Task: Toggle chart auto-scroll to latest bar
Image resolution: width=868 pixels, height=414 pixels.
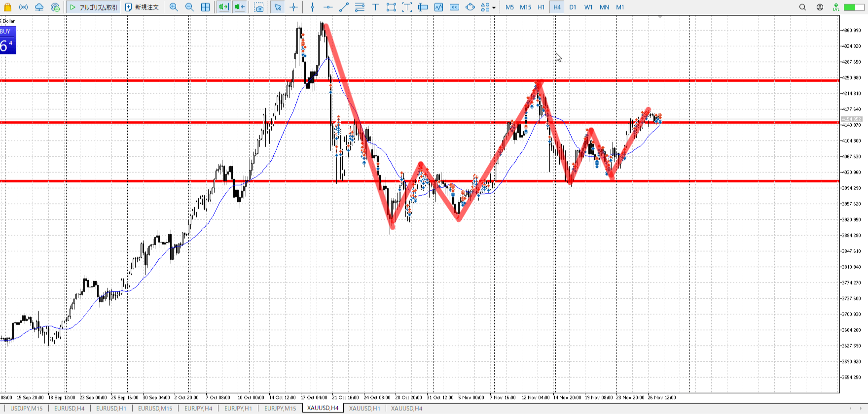Action: (x=223, y=7)
